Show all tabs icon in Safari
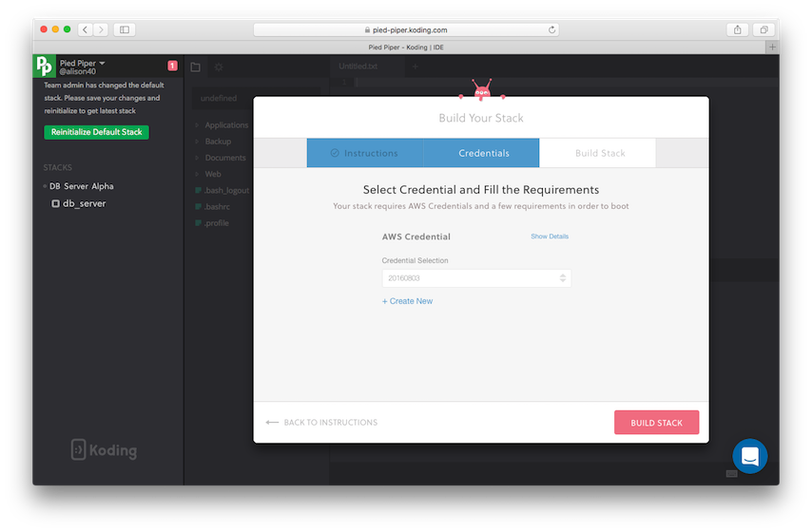Image resolution: width=812 pixels, height=532 pixels. point(764,29)
